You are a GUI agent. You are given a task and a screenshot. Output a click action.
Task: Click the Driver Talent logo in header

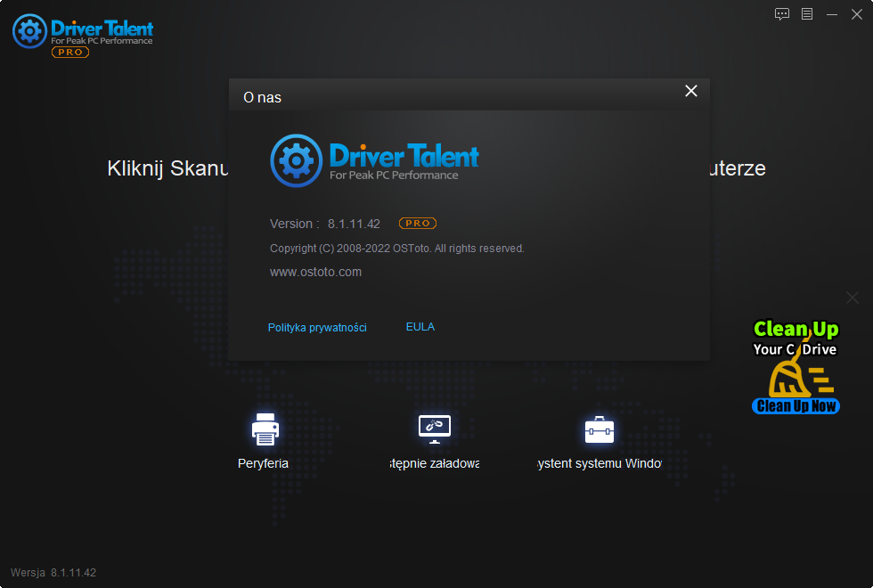[82, 32]
